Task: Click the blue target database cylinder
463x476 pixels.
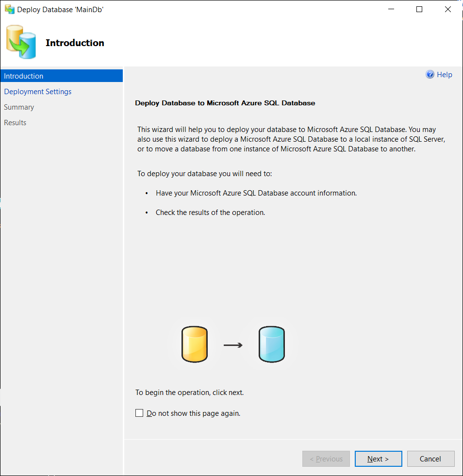Action: 272,344
